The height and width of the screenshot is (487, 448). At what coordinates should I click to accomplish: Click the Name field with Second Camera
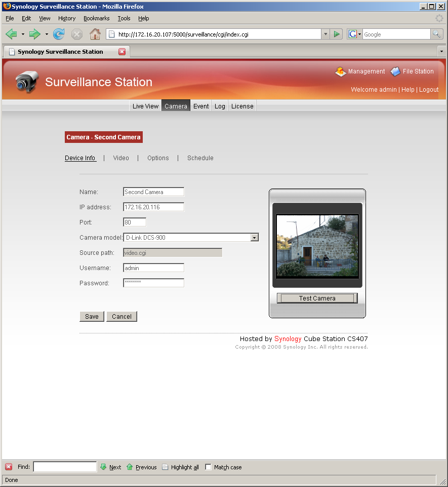[x=153, y=192]
